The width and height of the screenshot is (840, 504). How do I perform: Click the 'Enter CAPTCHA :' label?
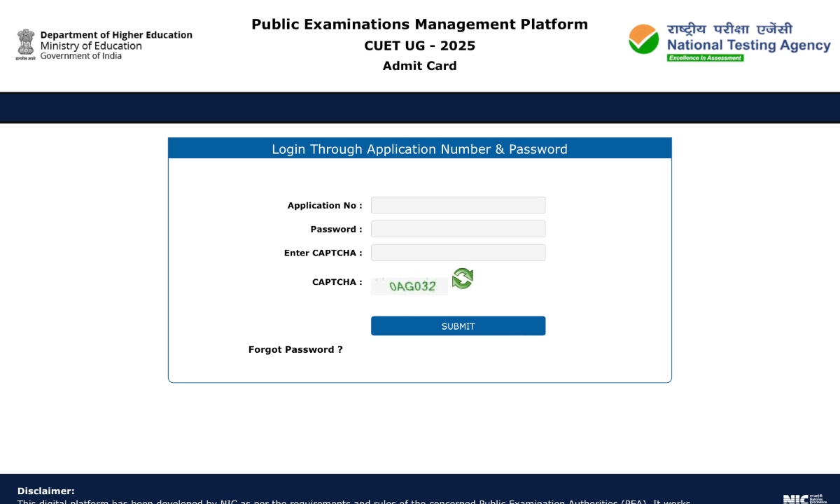pyautogui.click(x=323, y=253)
